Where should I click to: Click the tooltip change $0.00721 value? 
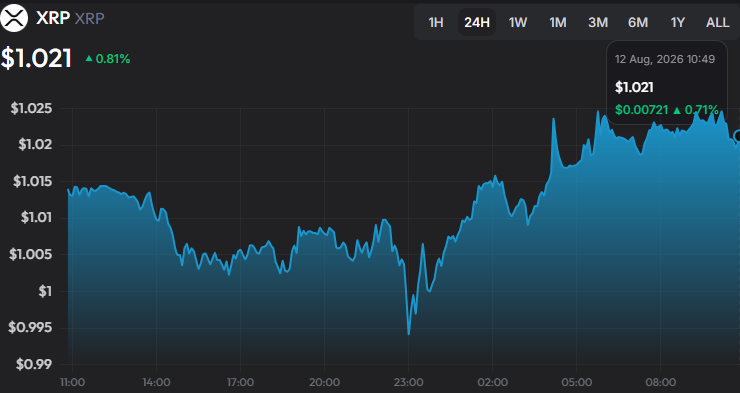(641, 110)
